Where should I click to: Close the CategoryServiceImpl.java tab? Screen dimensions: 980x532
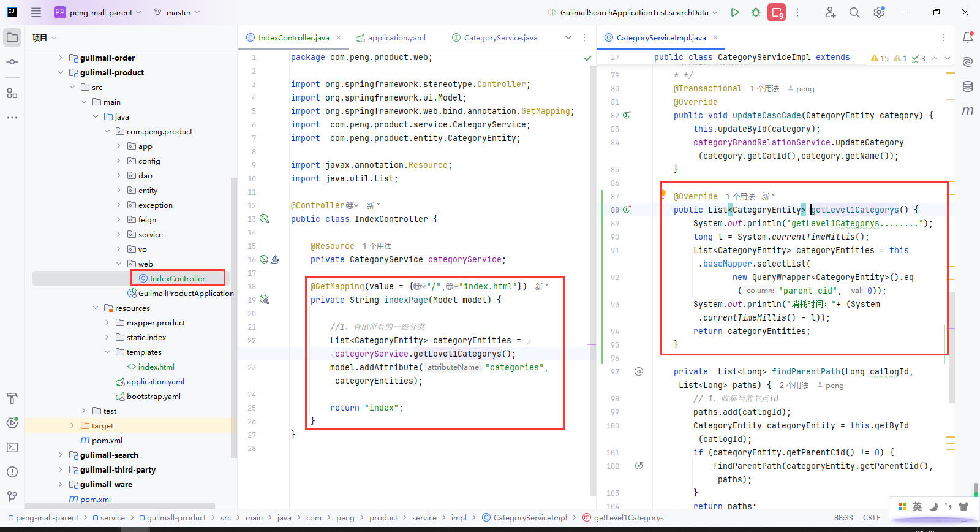(715, 37)
